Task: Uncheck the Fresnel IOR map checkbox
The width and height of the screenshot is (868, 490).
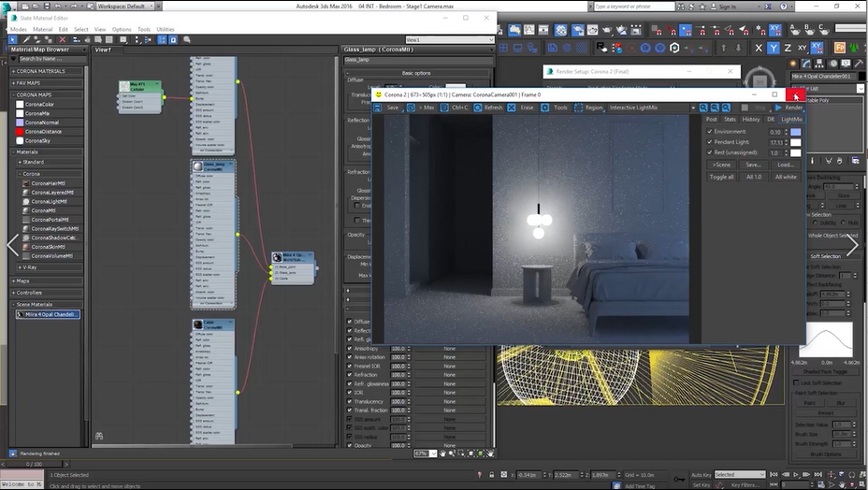Action: pos(349,366)
